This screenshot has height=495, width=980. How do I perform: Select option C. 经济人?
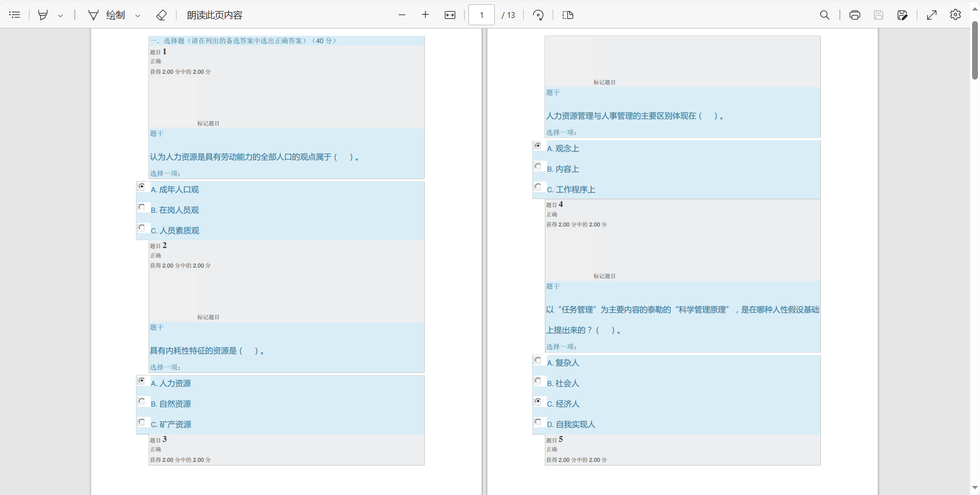pos(538,401)
